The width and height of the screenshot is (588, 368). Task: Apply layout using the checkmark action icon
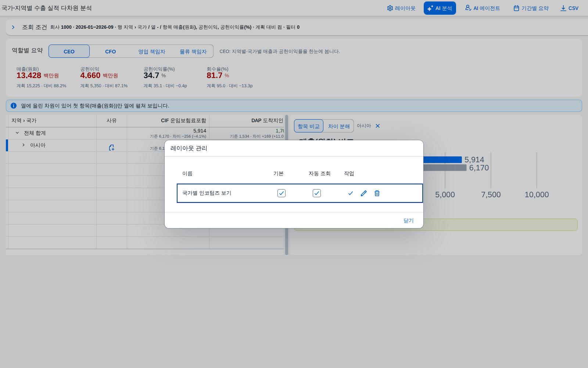(351, 193)
